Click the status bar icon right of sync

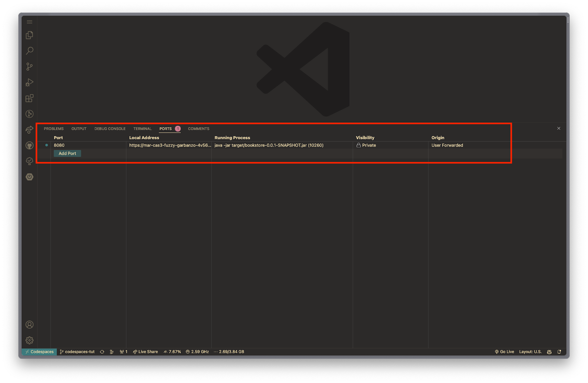pyautogui.click(x=112, y=352)
